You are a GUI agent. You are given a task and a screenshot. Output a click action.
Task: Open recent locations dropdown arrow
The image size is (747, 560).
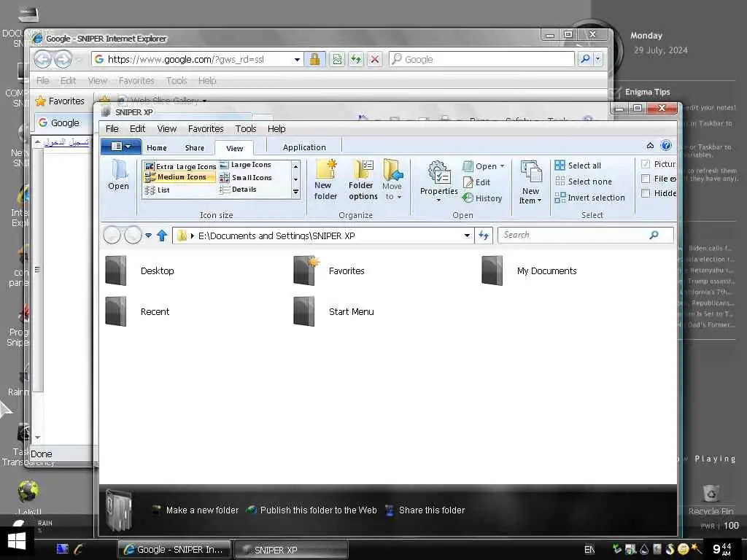(x=148, y=236)
